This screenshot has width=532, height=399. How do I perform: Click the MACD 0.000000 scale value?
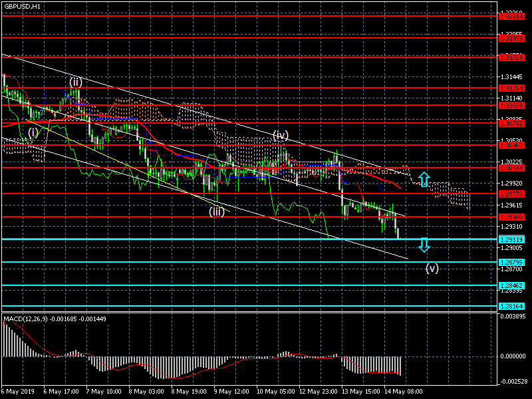tap(513, 356)
